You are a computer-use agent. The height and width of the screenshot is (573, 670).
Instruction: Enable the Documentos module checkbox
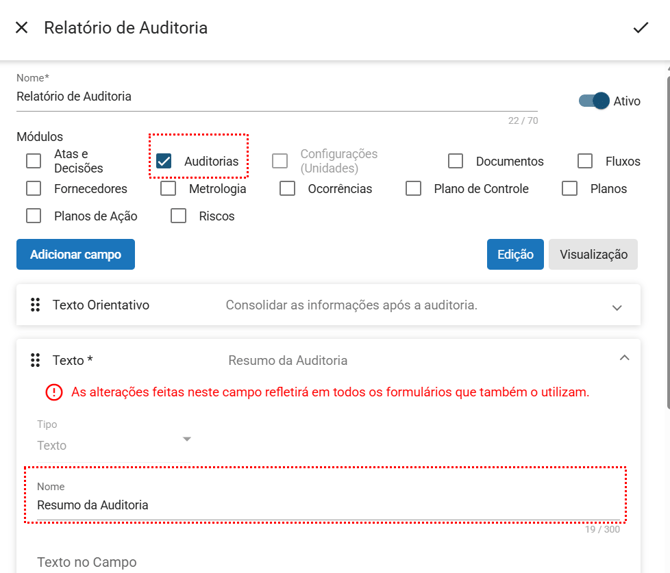coord(456,161)
